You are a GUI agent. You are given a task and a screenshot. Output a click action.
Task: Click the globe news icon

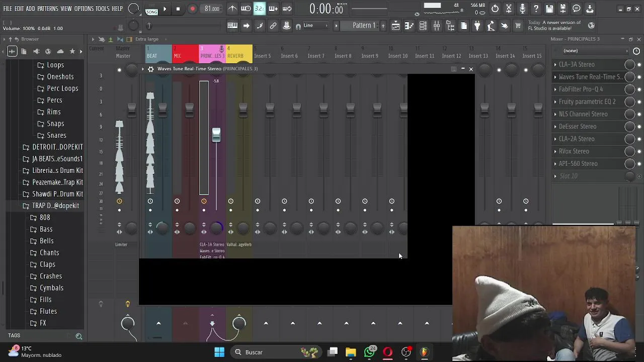coord(591,26)
